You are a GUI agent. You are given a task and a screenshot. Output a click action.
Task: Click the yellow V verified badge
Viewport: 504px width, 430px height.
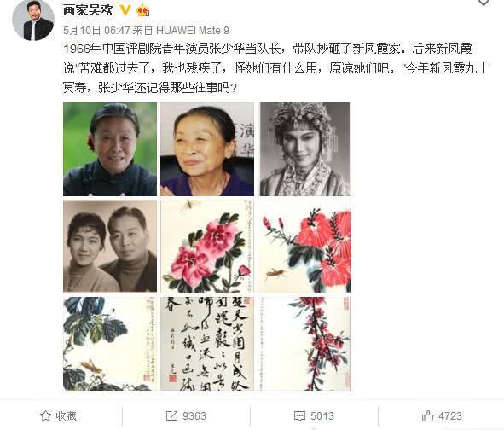pyautogui.click(x=125, y=11)
